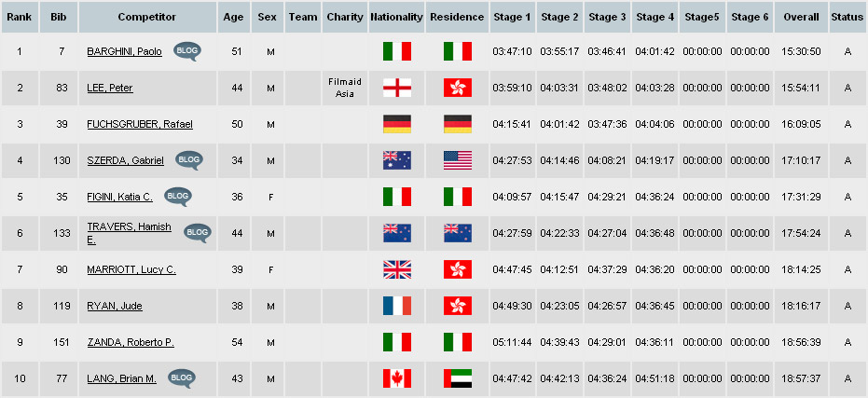The width and height of the screenshot is (868, 398).
Task: Click Gabriel Szerda's United States residence flag
Action: click(x=458, y=160)
